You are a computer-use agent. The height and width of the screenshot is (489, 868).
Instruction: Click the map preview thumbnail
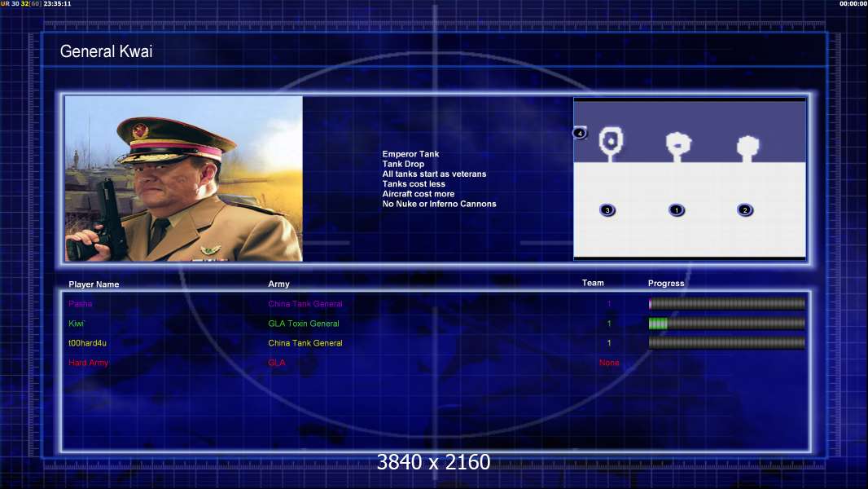[x=689, y=178]
